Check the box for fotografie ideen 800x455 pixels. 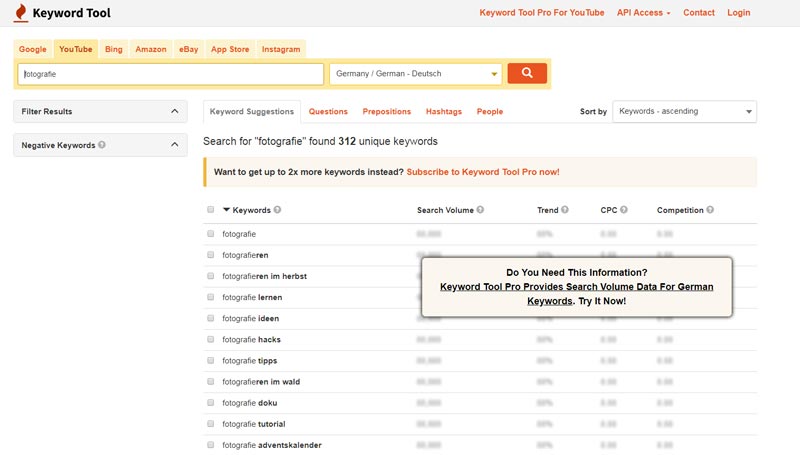tap(211, 318)
